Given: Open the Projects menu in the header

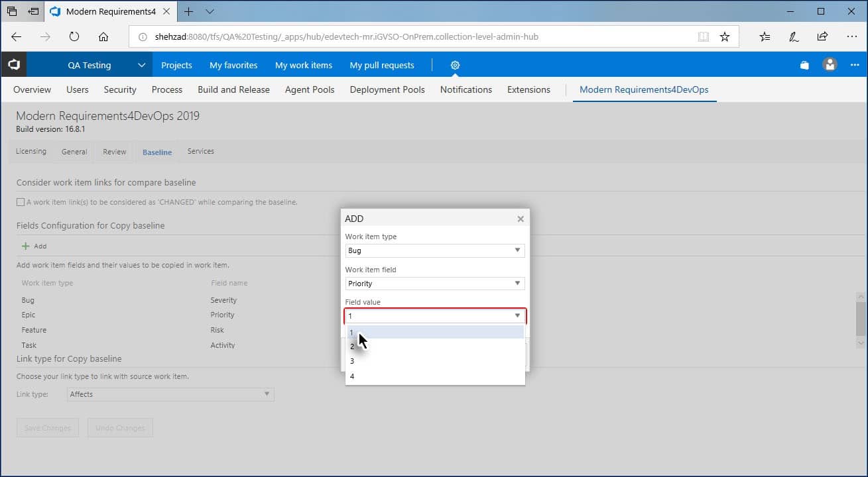Looking at the screenshot, I should pyautogui.click(x=176, y=65).
